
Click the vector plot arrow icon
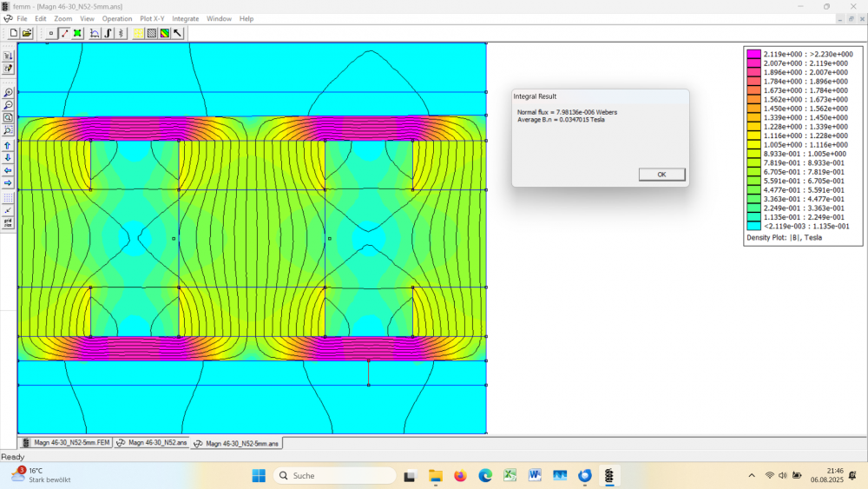click(x=177, y=33)
